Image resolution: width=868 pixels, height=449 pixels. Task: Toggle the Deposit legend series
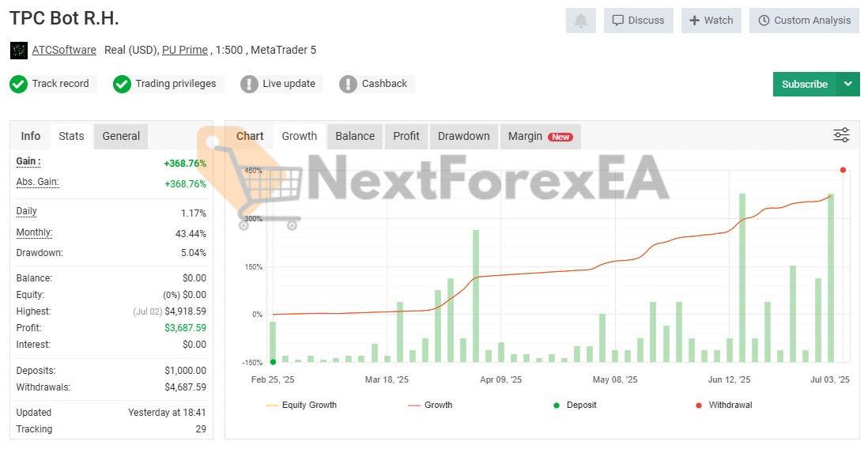point(574,405)
